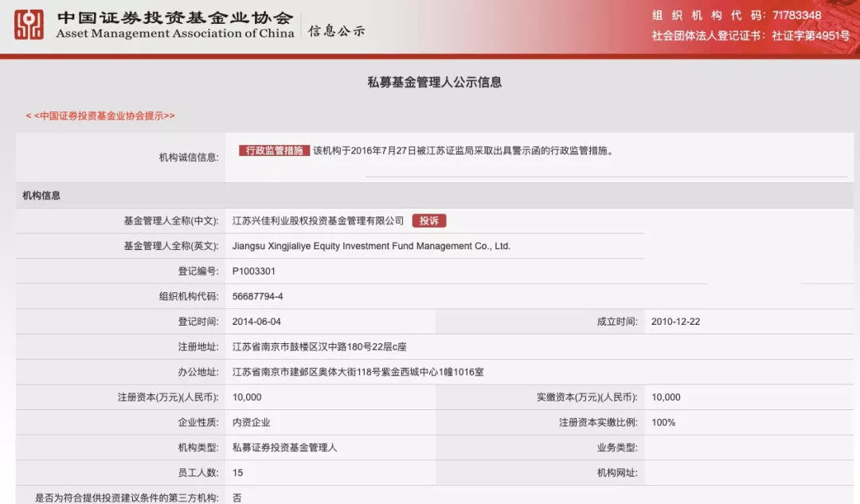The height and width of the screenshot is (504, 860).
Task: Click enterprise nature value 内资企业
Action: pos(251,422)
